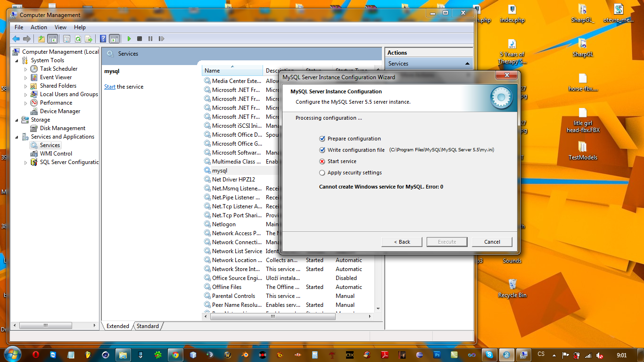Open Properties from the toolbar icon
Viewport: 644px width, 362px height.
pos(66,39)
